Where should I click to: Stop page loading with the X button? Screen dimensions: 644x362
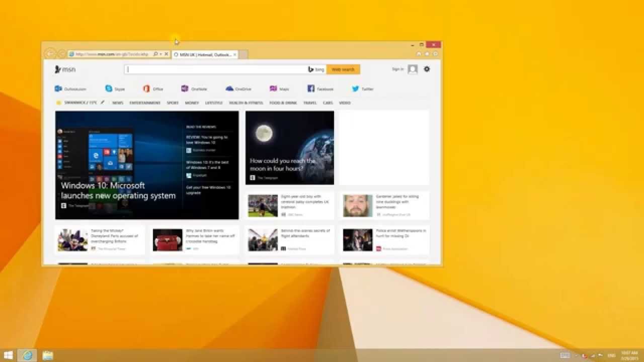click(167, 54)
